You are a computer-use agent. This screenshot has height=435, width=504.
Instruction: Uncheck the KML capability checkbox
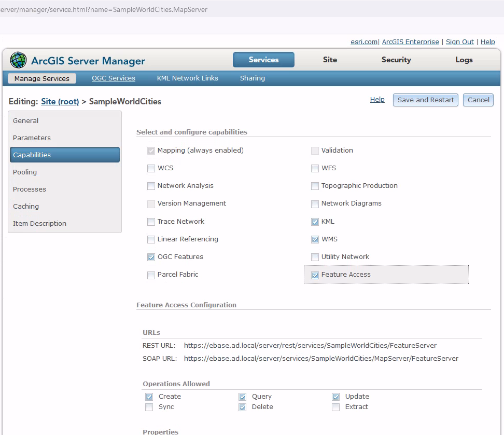tap(315, 222)
